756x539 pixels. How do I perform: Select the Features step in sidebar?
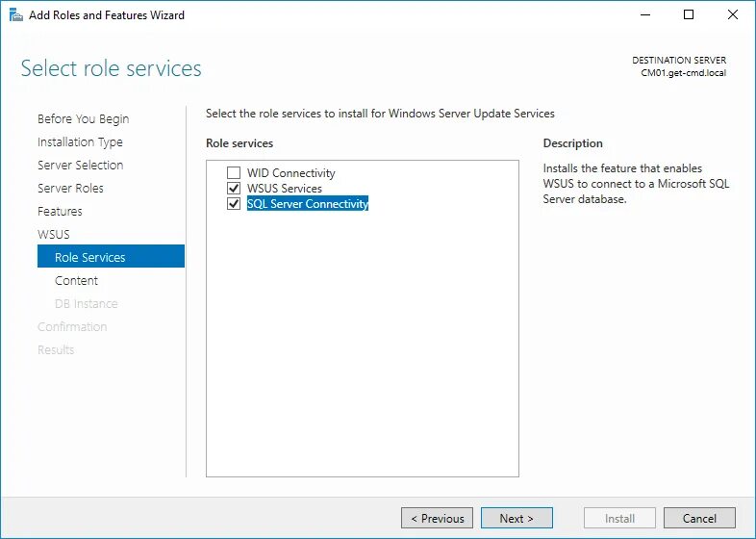pyautogui.click(x=60, y=212)
